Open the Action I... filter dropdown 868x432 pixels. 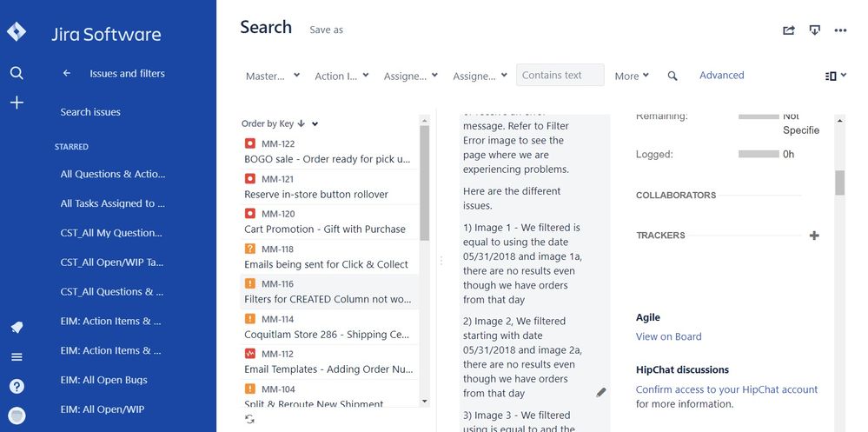click(341, 76)
